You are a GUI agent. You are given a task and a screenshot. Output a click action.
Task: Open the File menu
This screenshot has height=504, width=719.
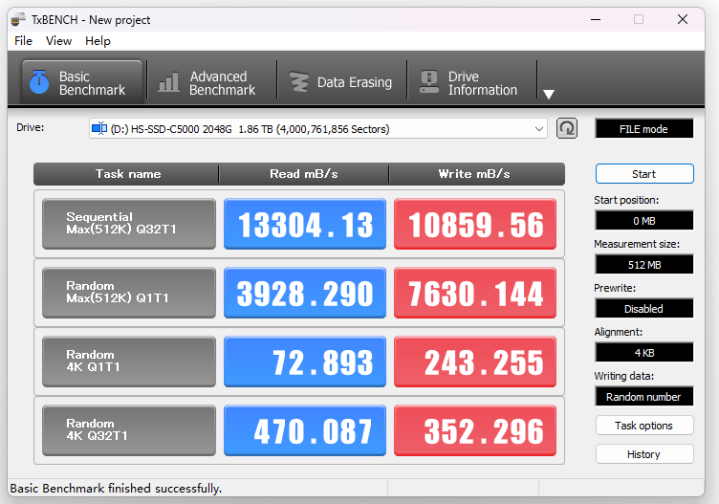pos(23,41)
